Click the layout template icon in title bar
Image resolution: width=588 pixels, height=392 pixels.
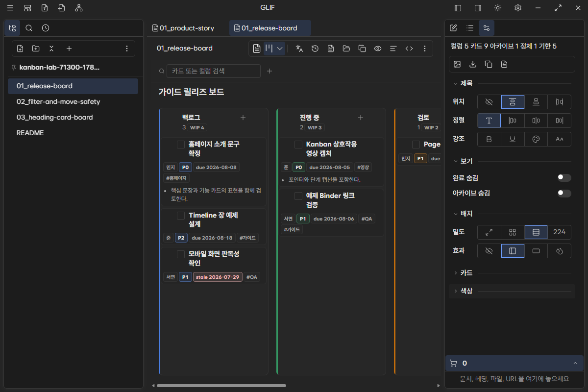click(27, 8)
